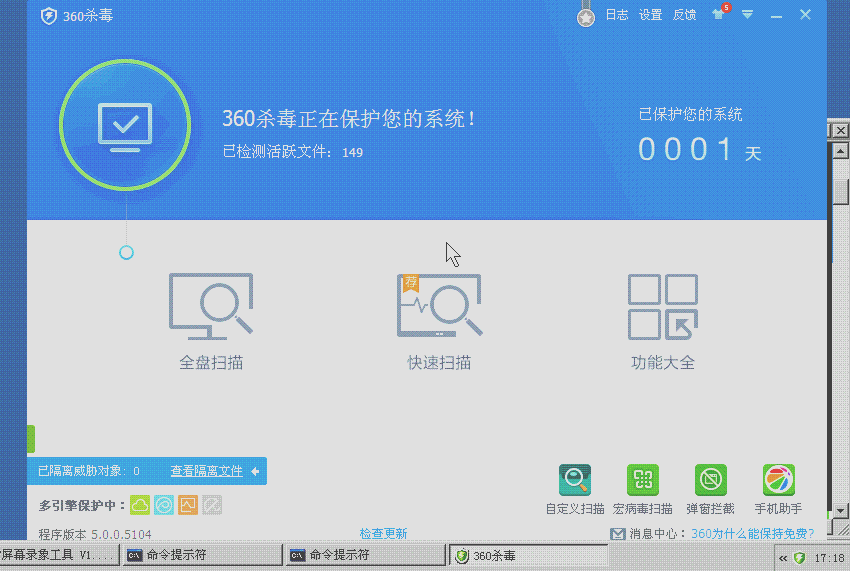The width and height of the screenshot is (850, 571).
Task: Click the medal badge icon
Action: (x=585, y=17)
